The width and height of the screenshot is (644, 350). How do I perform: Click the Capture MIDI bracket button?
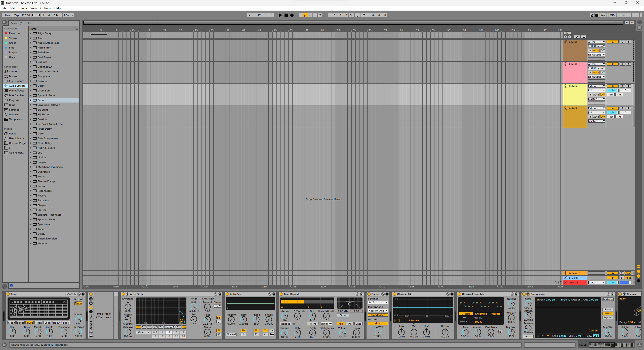(x=315, y=15)
